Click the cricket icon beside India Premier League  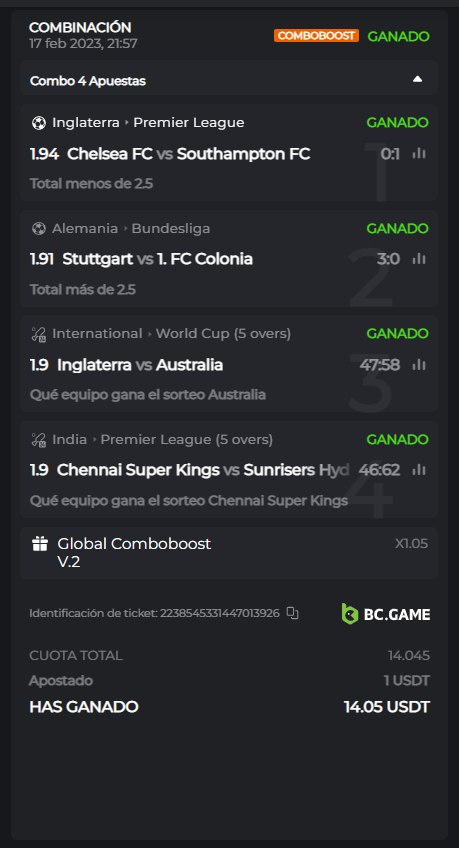coord(39,440)
